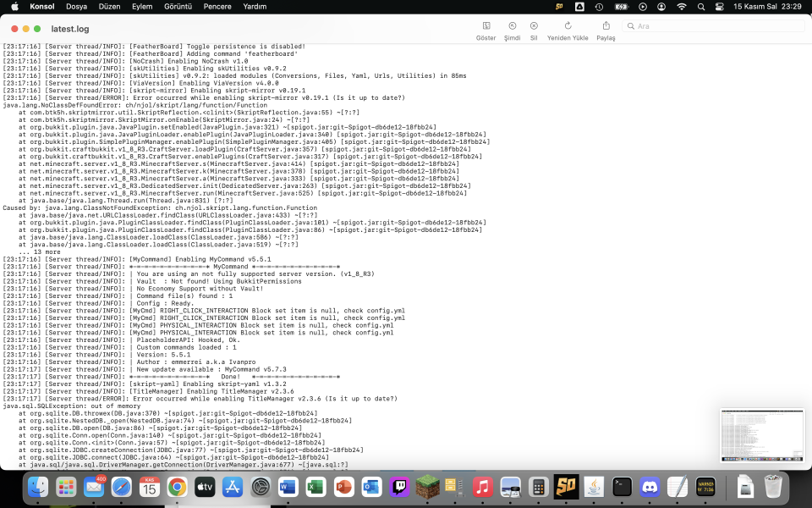Launch Minecraft from the Dock
The height and width of the screenshot is (508, 812).
pos(427,488)
